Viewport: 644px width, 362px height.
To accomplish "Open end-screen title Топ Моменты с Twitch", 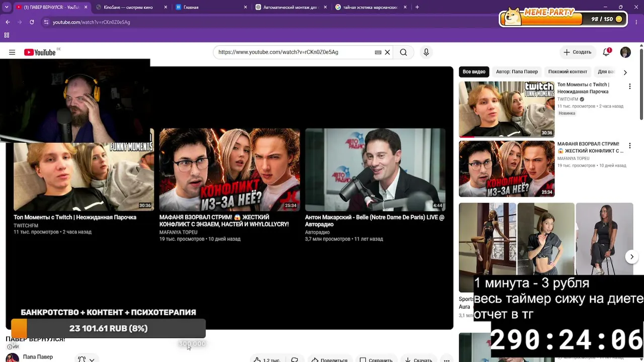I will (75, 217).
